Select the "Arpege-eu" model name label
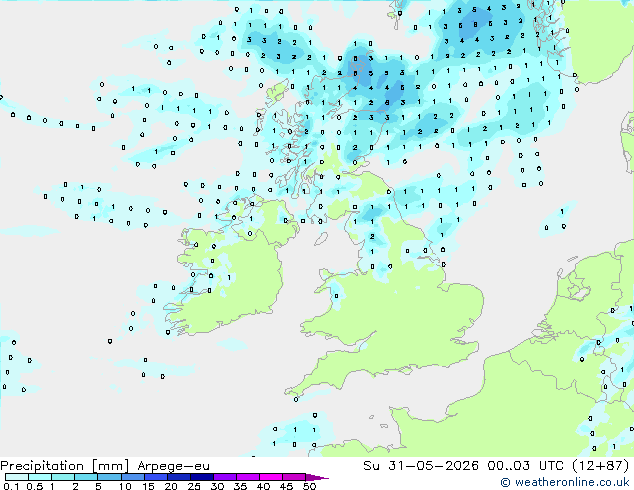The width and height of the screenshot is (634, 490). pos(173,466)
